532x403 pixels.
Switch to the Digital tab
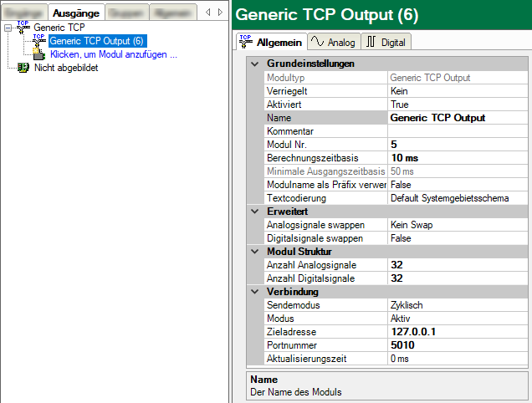386,42
